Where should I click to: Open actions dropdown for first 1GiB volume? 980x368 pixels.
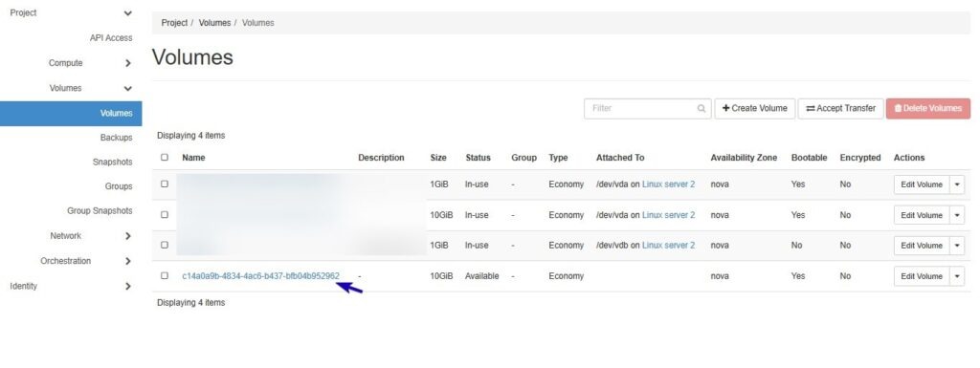957,184
